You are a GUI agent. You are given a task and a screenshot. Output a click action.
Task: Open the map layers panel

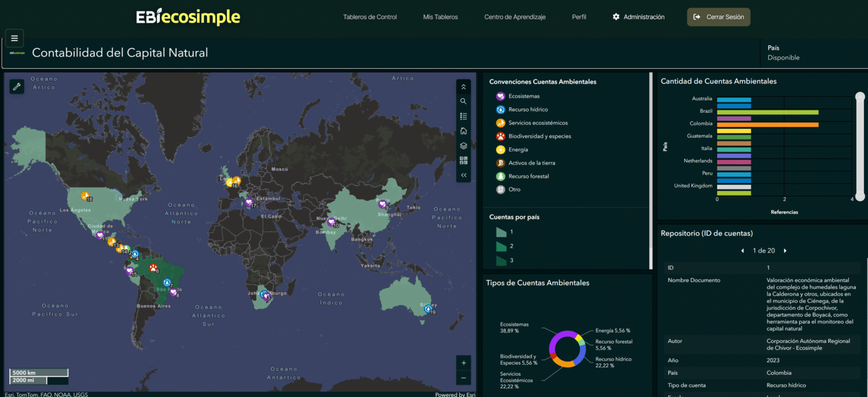[x=463, y=146]
